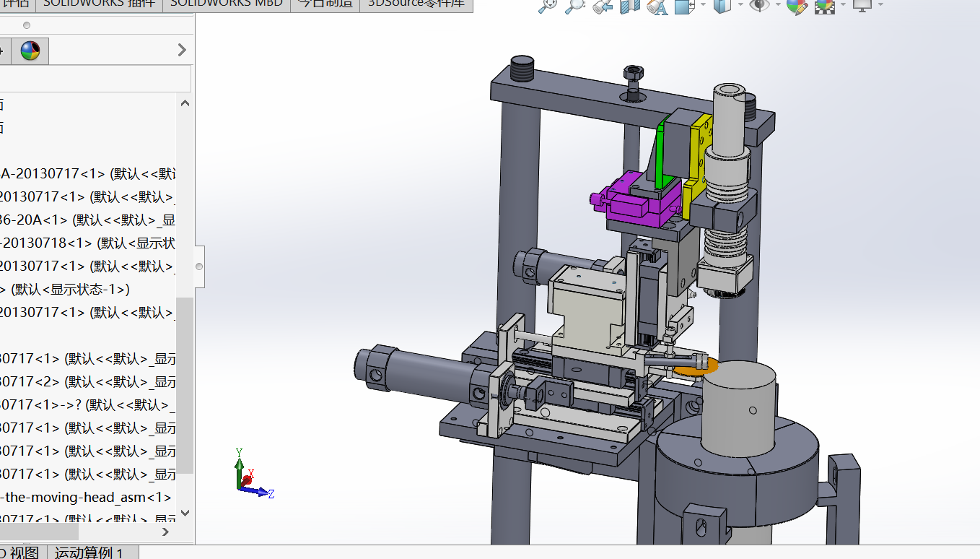Click the Apply Scene icon
This screenshot has width=980, height=559.
(824, 6)
